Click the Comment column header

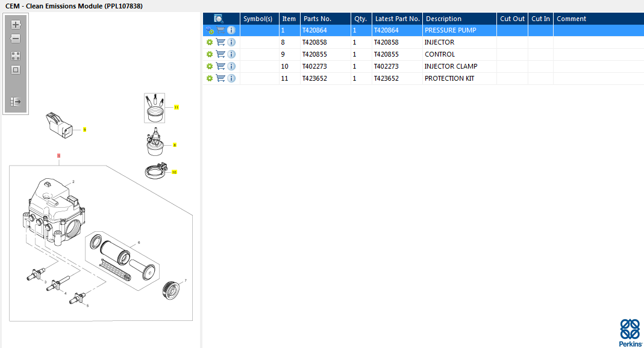point(598,19)
